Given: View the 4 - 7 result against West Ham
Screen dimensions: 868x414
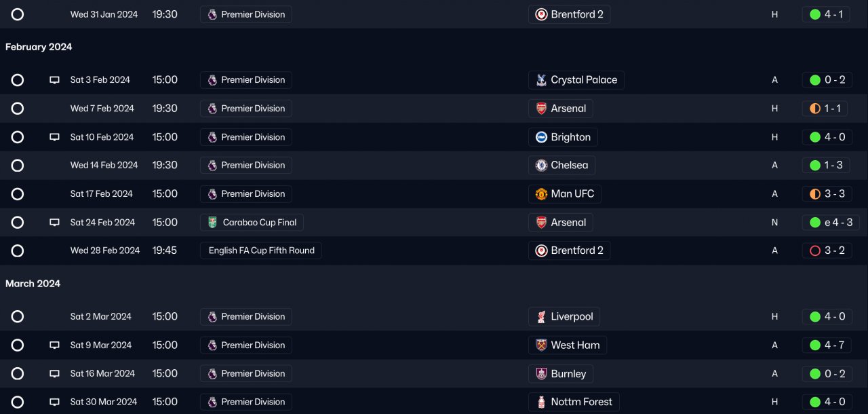Looking at the screenshot, I should click(x=826, y=345).
